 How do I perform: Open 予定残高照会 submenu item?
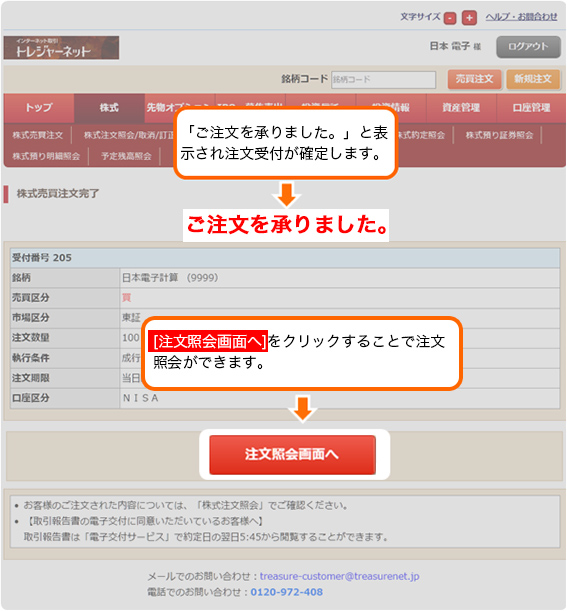pos(126,156)
